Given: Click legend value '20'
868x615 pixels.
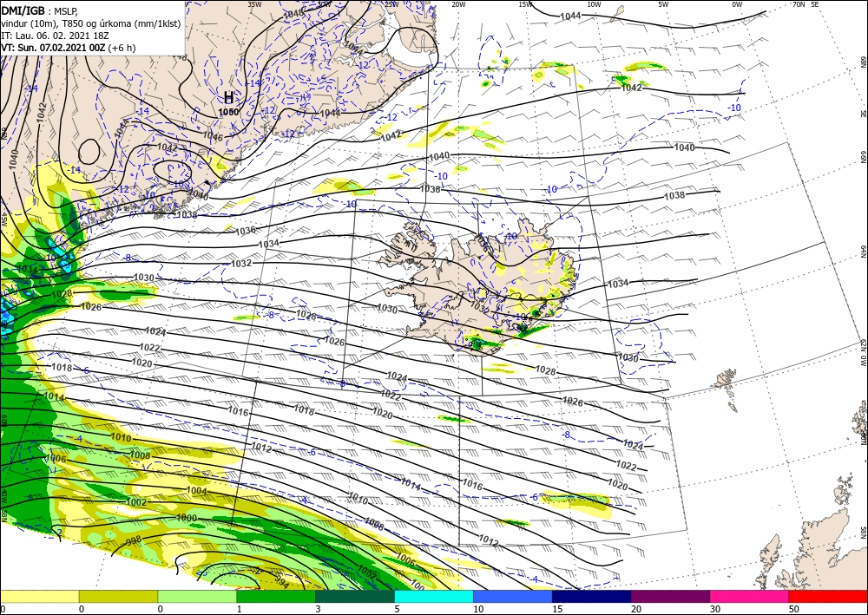Looking at the screenshot, I should tap(636, 609).
